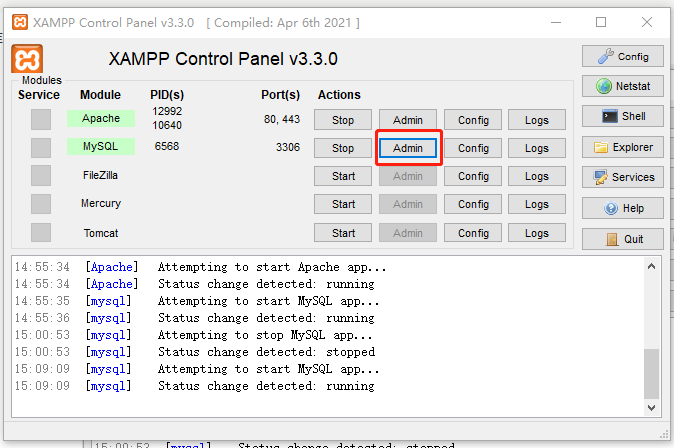Image resolution: width=674 pixels, height=448 pixels.
Task: Open Tomcat Config menu
Action: (473, 233)
